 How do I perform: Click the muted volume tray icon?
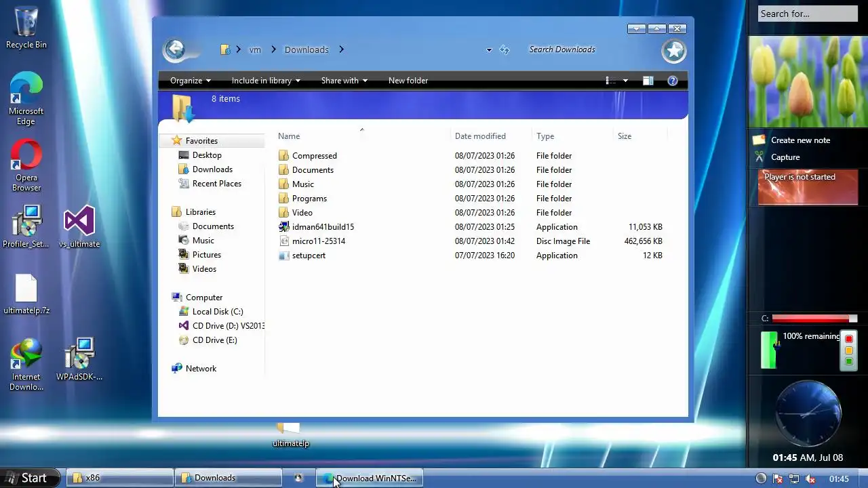(x=810, y=479)
